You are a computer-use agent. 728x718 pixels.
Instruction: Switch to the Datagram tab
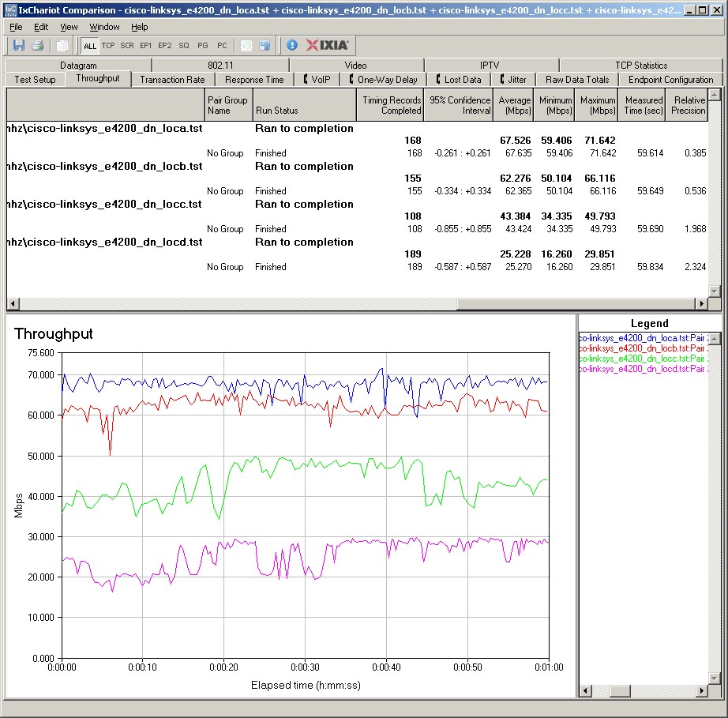tap(78, 65)
